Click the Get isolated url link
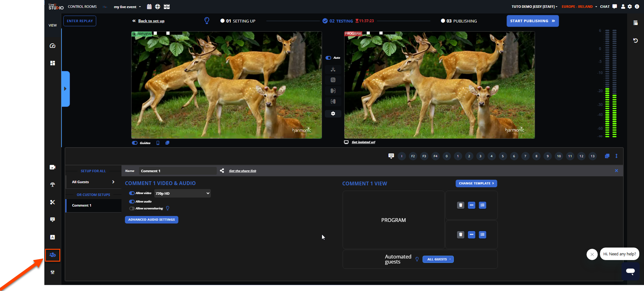Screen dimensions: 644x291 click(x=363, y=142)
